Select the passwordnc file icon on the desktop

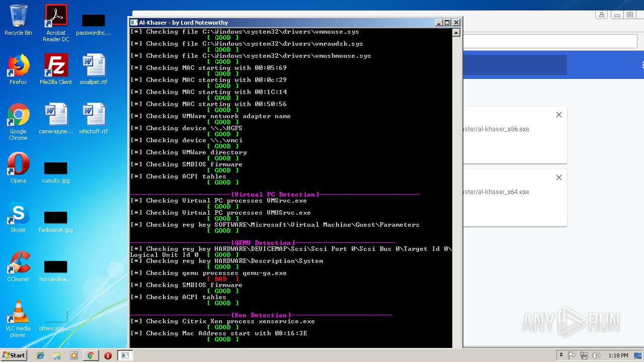[x=94, y=24]
